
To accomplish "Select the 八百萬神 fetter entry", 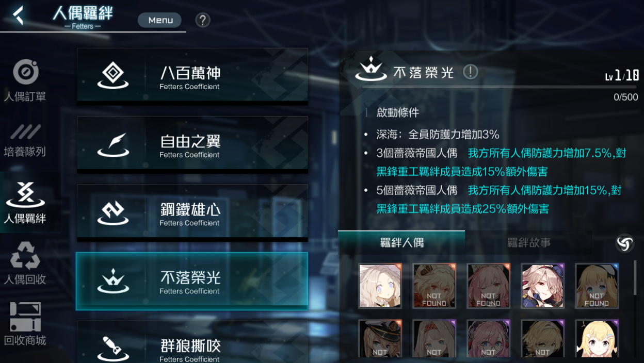I will (192, 76).
